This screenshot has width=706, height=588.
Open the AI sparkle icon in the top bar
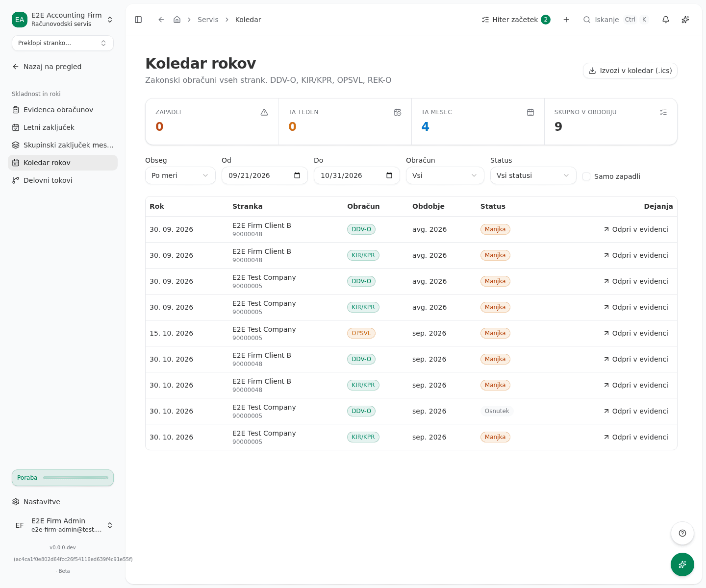[685, 20]
